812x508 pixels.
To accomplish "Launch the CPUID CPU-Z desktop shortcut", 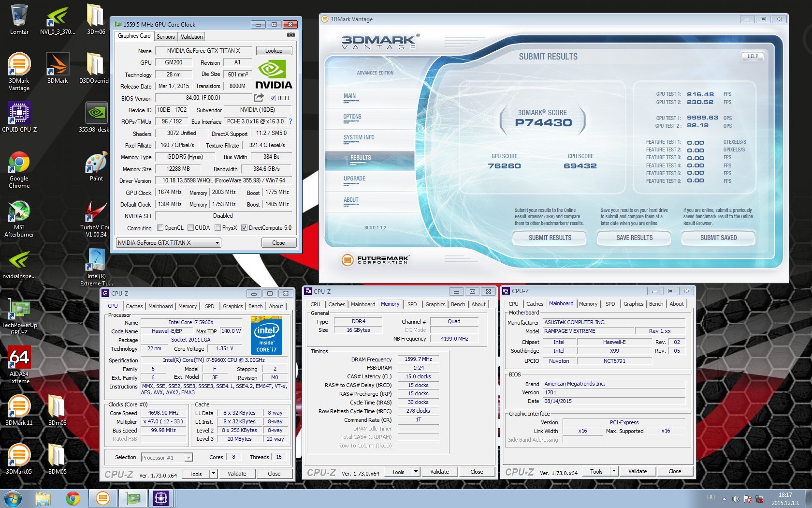I will coord(19,117).
